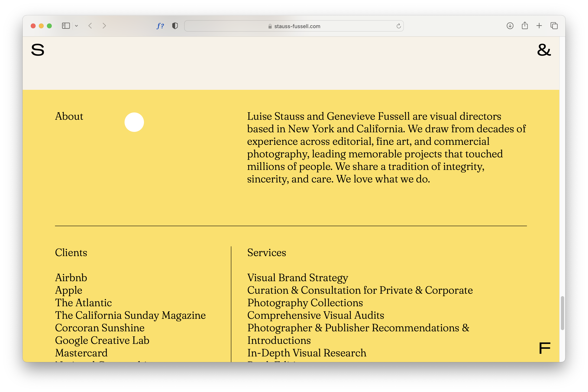Click the Services heading
Image resolution: width=588 pixels, height=392 pixels.
tap(266, 252)
